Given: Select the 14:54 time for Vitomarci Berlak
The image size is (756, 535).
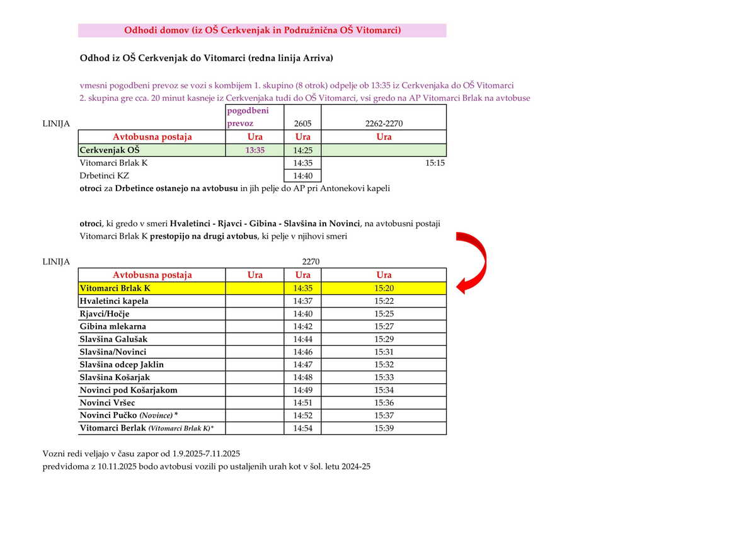Looking at the screenshot, I should pyautogui.click(x=303, y=429).
